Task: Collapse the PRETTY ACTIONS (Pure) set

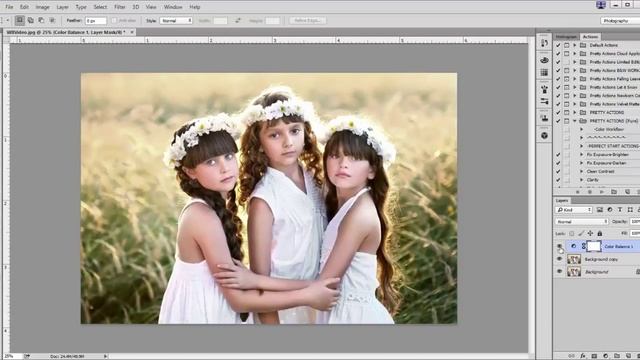Action: tap(575, 121)
